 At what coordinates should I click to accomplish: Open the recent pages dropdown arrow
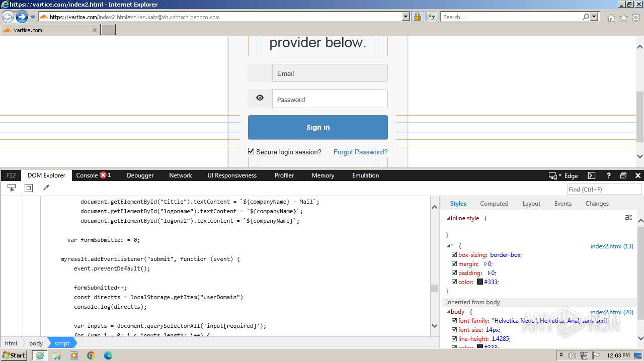33,17
